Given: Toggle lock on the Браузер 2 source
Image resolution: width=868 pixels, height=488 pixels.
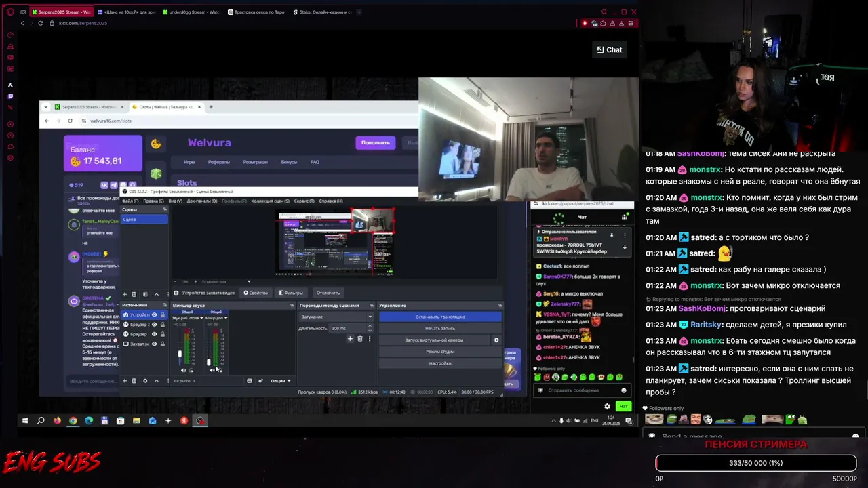Looking at the screenshot, I should [162, 325].
